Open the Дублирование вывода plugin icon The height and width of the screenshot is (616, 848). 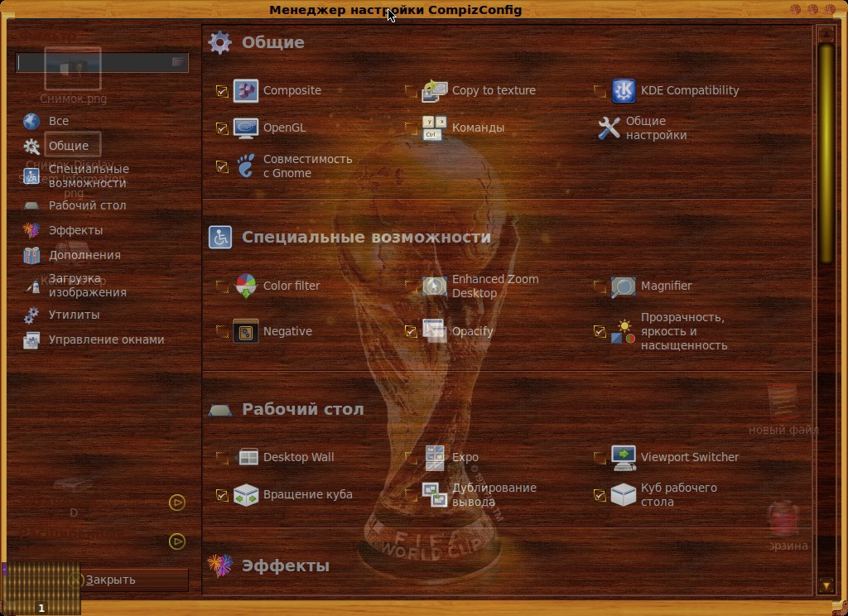(434, 495)
